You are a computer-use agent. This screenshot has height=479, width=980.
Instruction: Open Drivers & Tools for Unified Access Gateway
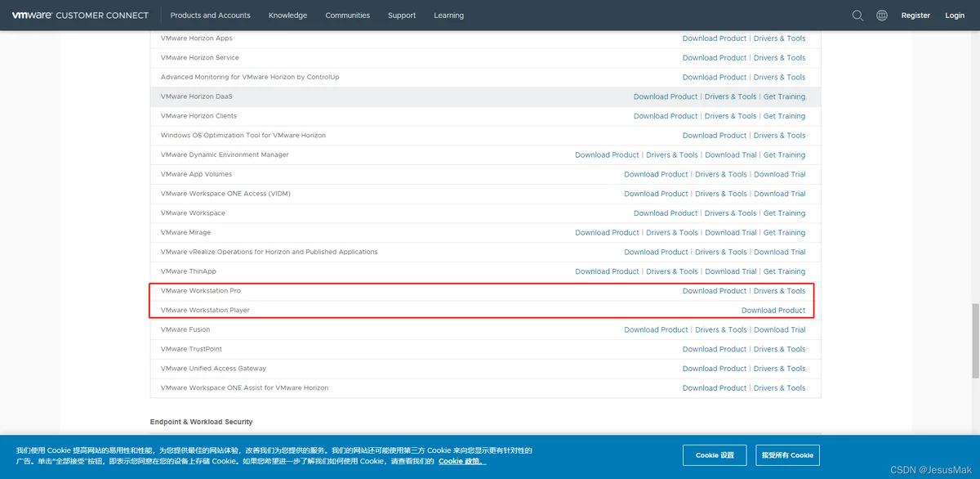point(779,369)
